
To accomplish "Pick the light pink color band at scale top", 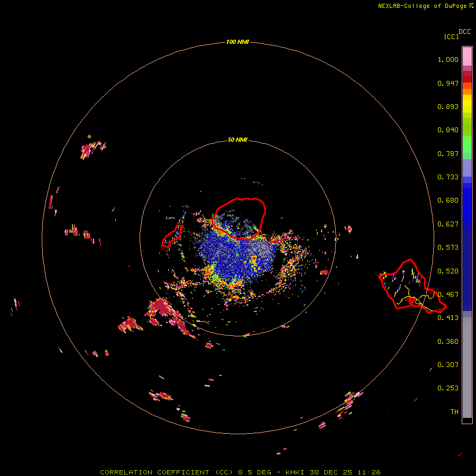I will 467,57.
